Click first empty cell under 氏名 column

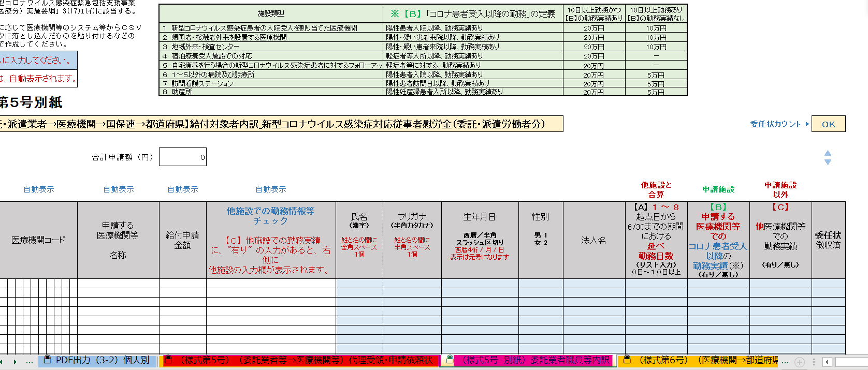click(x=359, y=283)
